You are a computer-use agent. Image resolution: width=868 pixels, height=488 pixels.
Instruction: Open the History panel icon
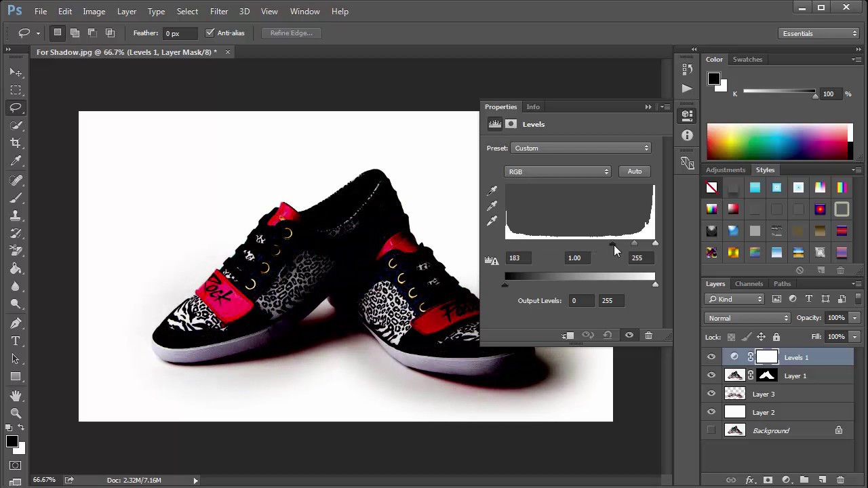[687, 69]
